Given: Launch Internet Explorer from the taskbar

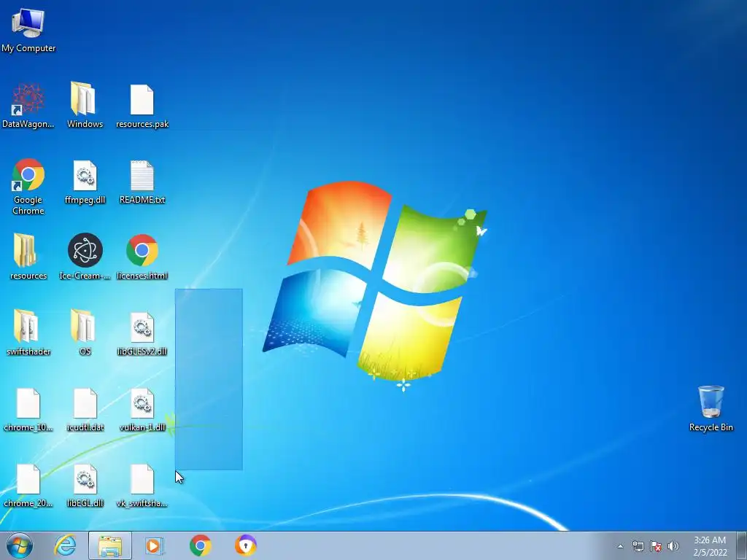Looking at the screenshot, I should click(x=65, y=545).
